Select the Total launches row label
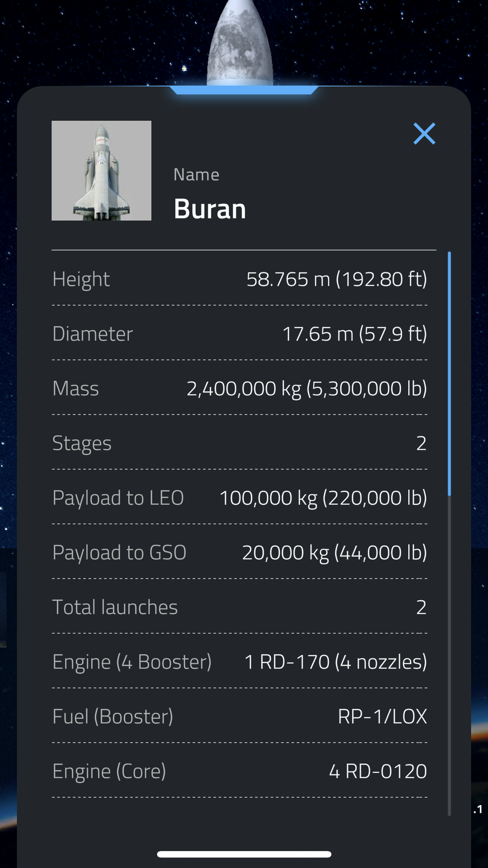The width and height of the screenshot is (488, 868). point(115,607)
